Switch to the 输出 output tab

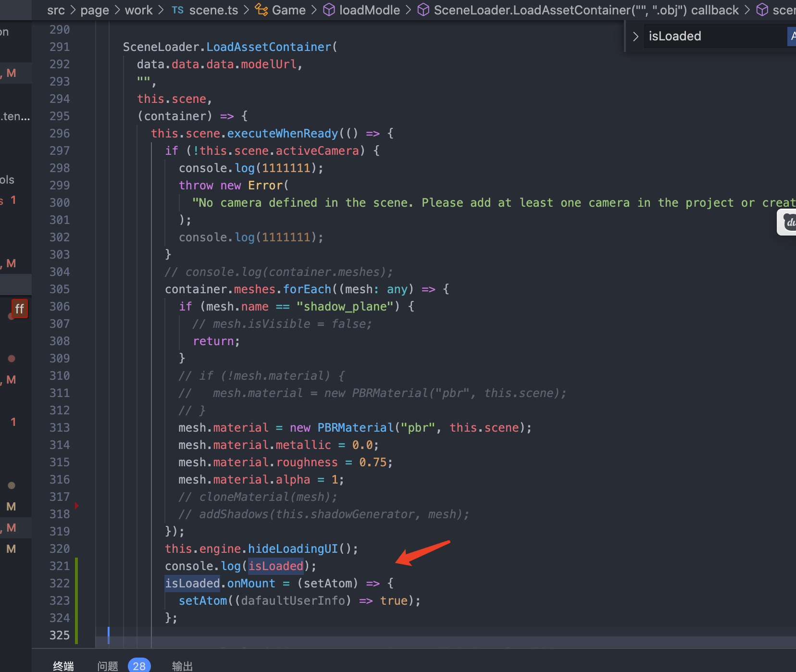[183, 665]
